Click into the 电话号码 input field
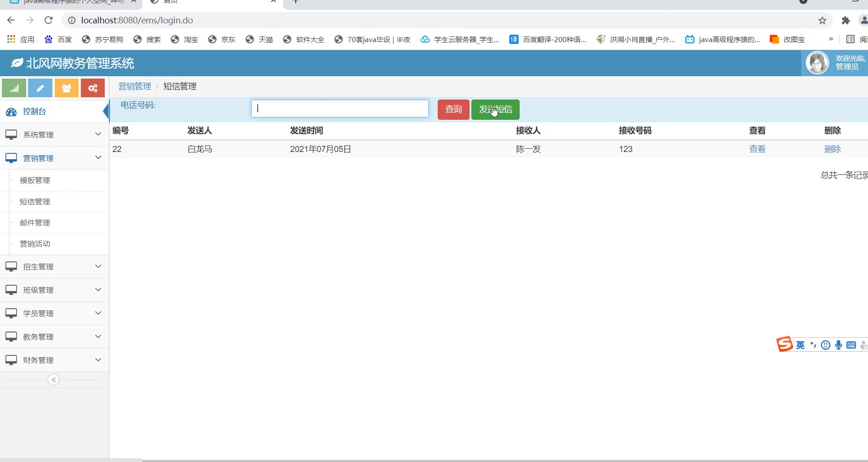The height and width of the screenshot is (462, 868). [x=340, y=108]
